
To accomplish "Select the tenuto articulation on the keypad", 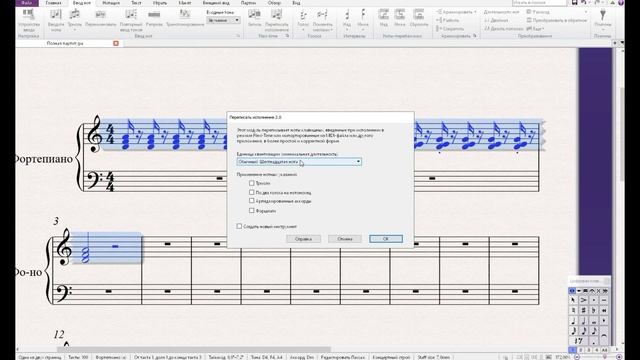I will [604, 300].
